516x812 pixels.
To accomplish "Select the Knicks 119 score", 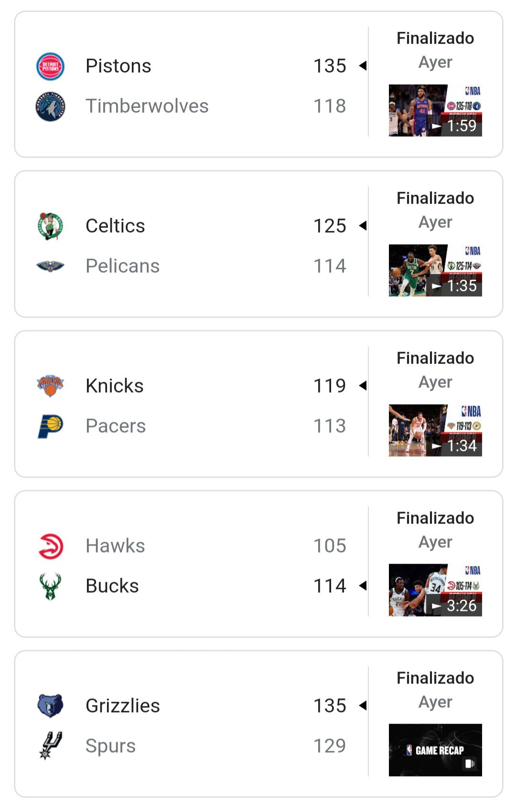I will (330, 386).
